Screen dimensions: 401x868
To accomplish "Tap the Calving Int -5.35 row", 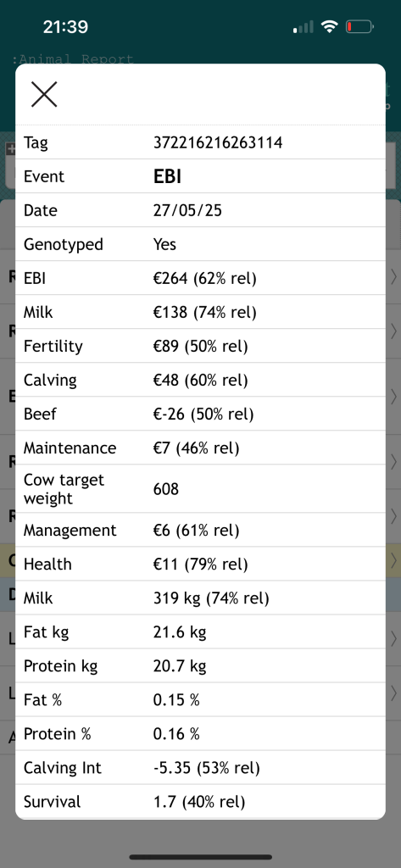I will coord(200,768).
